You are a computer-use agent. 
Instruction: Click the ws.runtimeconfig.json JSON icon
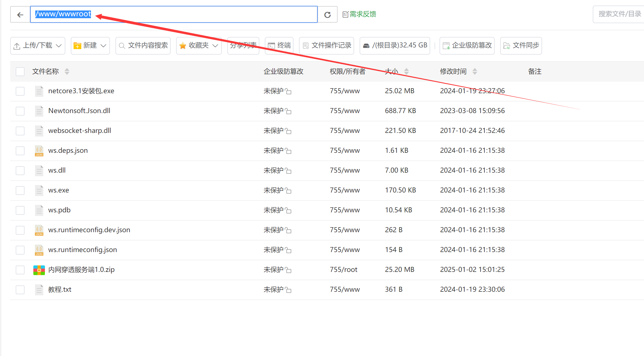pyautogui.click(x=39, y=250)
